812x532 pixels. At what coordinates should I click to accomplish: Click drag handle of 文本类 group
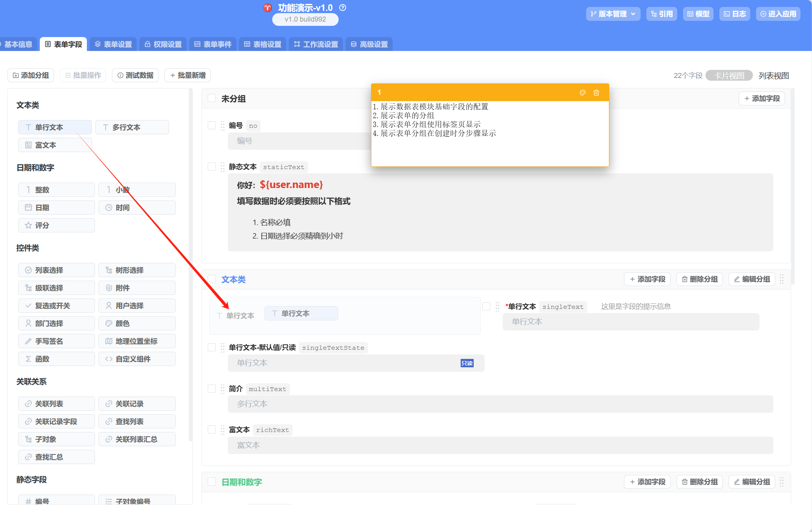click(x=781, y=279)
